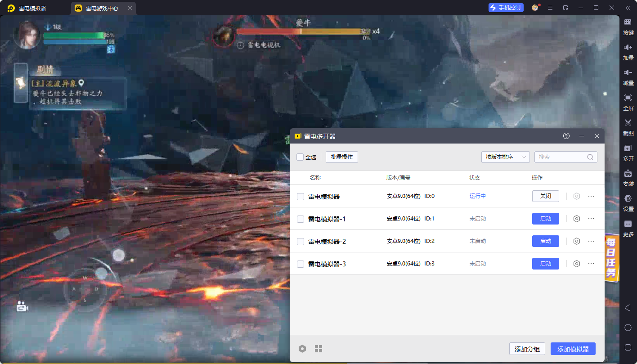This screenshot has height=364, width=637.
Task: Enter 全屏 fullscreen from the sidebar
Action: pyautogui.click(x=628, y=103)
